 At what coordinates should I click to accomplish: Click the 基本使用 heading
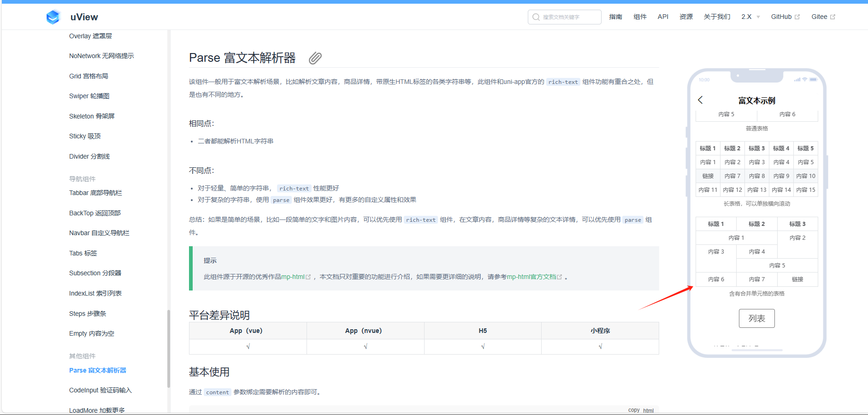[209, 372]
